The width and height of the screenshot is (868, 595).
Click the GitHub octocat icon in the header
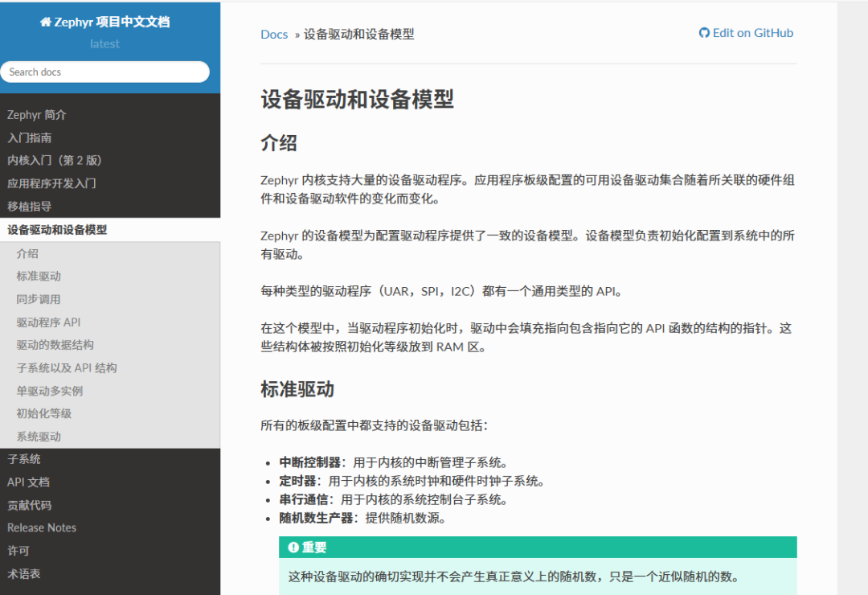[705, 33]
